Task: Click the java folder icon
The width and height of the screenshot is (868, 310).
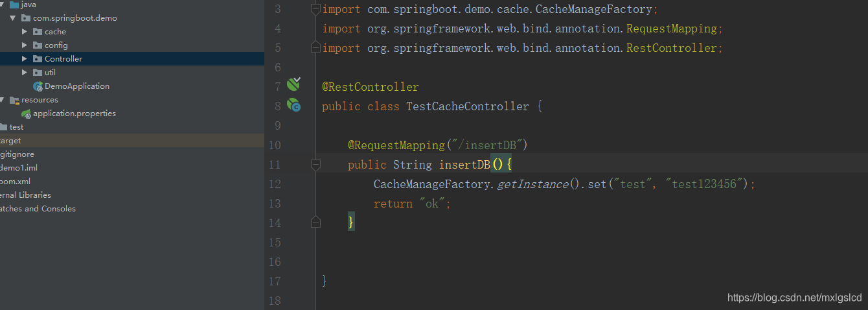Action: click(x=14, y=5)
